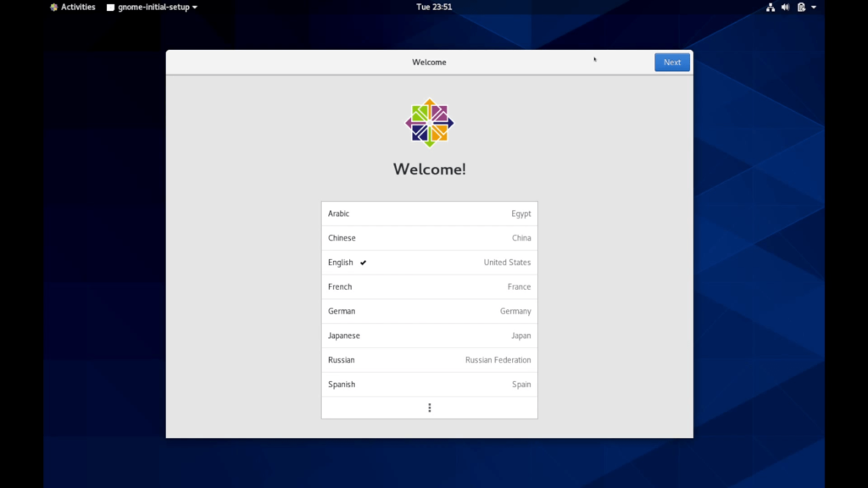Viewport: 868px width, 488px height.
Task: Select English language row
Action: pyautogui.click(x=429, y=263)
